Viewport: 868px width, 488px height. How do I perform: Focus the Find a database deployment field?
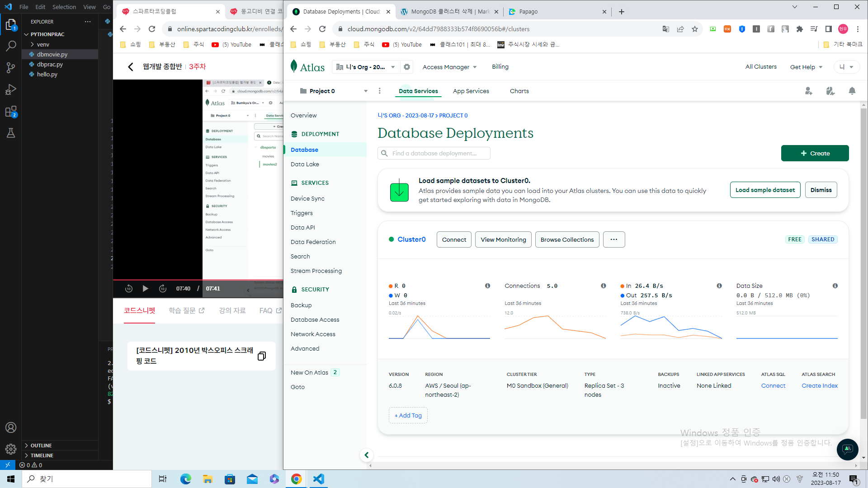(x=434, y=153)
